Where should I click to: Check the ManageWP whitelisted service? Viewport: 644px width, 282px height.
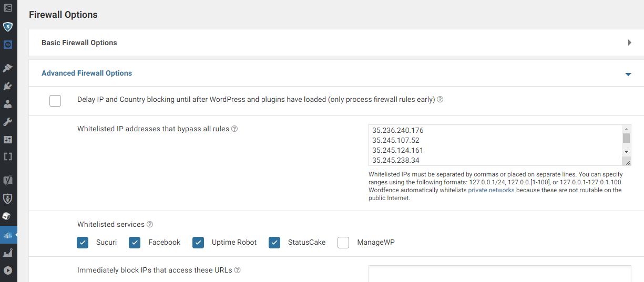[343, 242]
